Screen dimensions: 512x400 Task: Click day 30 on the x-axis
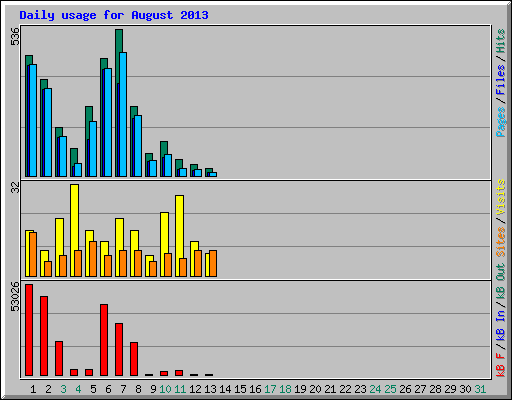click(465, 389)
